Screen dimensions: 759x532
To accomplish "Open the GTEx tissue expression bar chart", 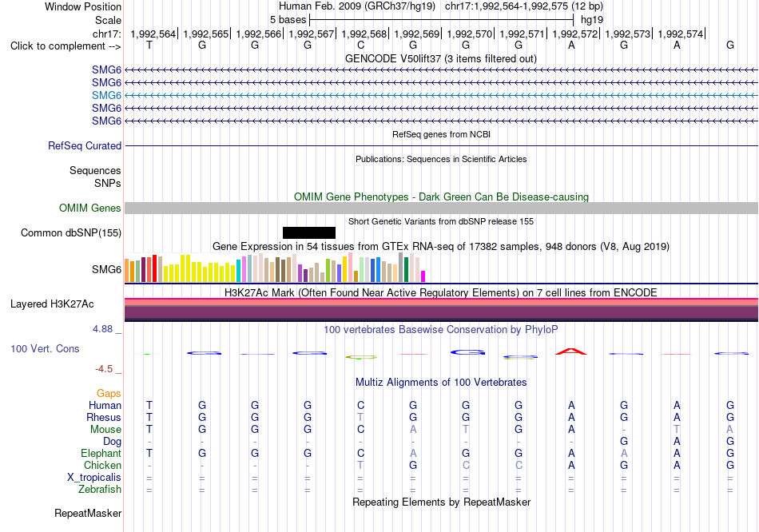I will [x=275, y=268].
